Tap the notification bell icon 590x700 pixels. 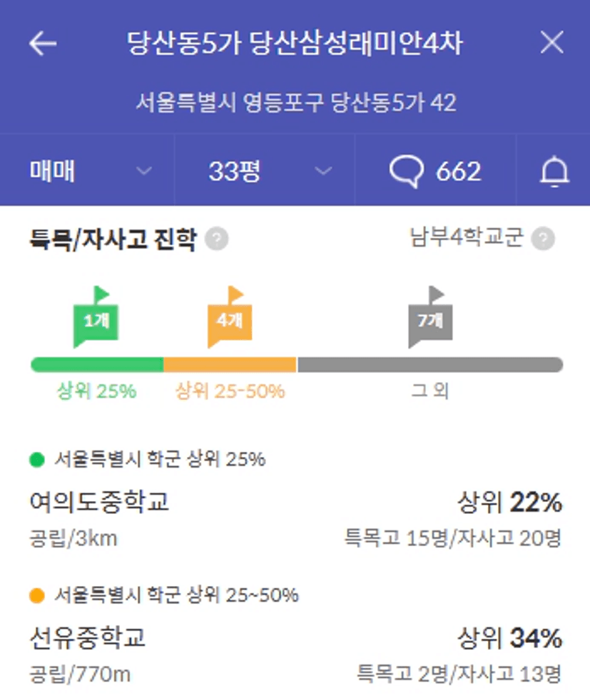pyautogui.click(x=554, y=171)
